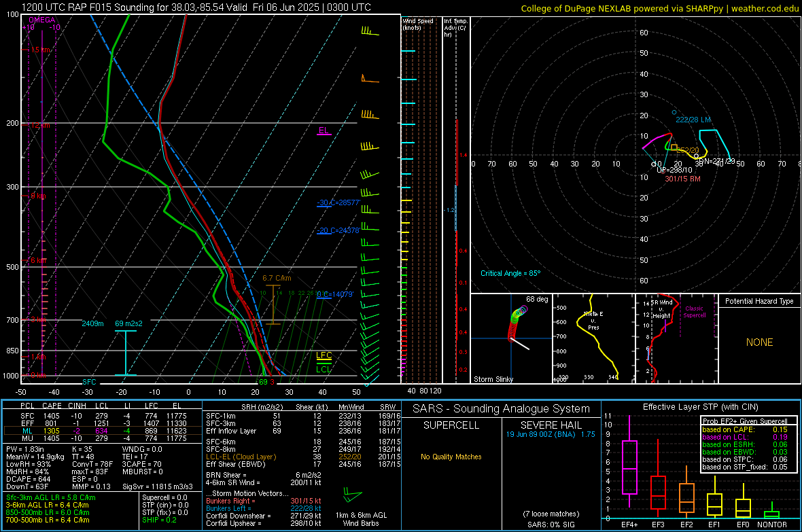The height and width of the screenshot is (532, 802).
Task: Select the SFC parcel row
Action: [103, 416]
